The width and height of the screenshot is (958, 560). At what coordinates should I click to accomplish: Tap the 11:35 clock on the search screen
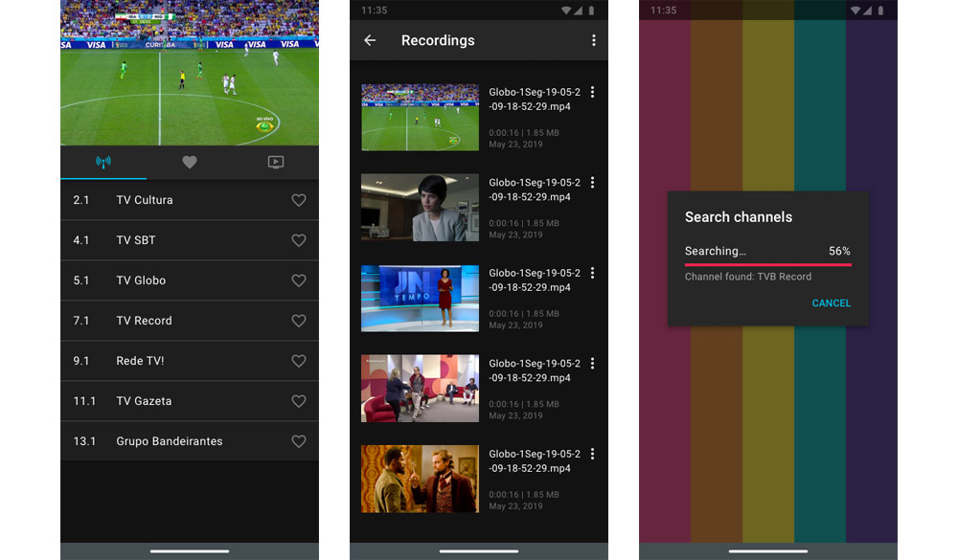663,11
